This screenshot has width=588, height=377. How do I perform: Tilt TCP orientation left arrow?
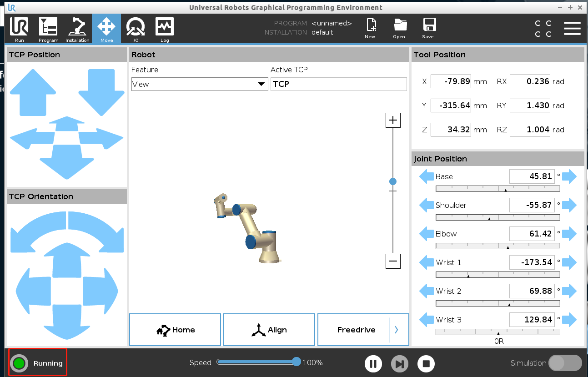33,290
